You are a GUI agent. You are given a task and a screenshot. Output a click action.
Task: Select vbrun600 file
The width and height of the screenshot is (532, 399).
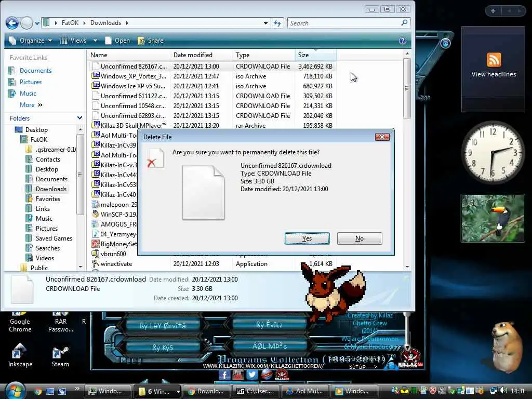[x=113, y=254]
